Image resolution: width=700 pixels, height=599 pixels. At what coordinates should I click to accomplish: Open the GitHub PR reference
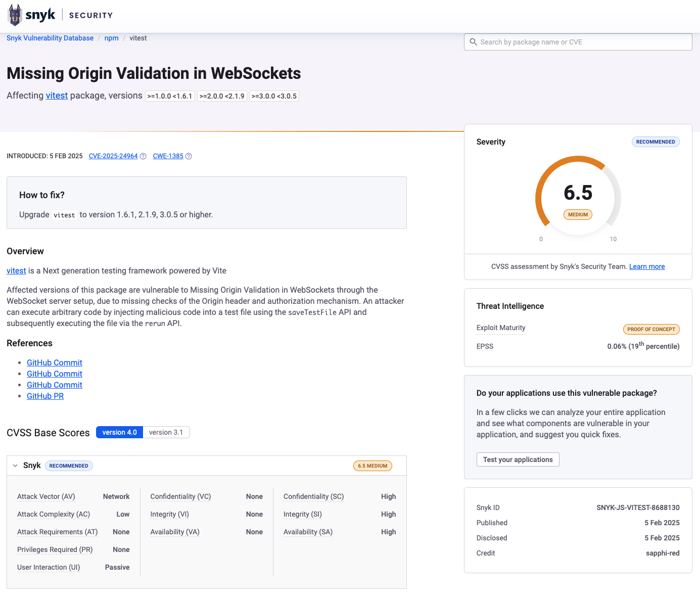(x=45, y=396)
